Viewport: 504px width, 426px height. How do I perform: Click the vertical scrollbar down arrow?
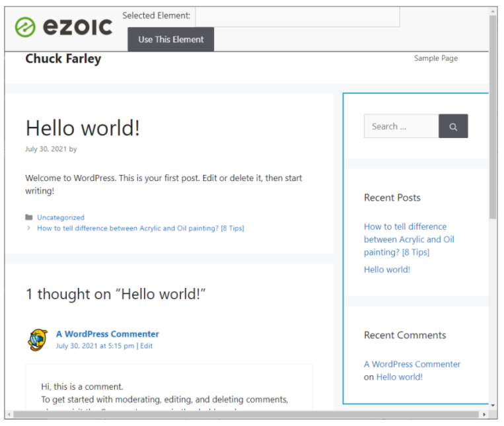click(x=493, y=405)
